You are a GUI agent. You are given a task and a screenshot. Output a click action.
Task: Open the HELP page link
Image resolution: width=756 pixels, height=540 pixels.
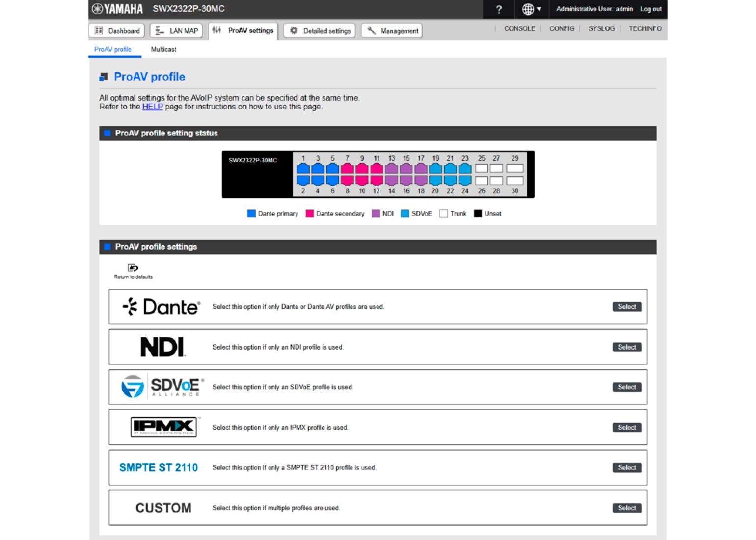152,107
